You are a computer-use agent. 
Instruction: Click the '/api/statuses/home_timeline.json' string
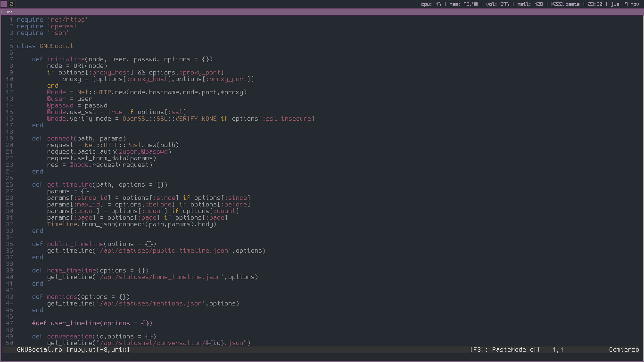160,277
